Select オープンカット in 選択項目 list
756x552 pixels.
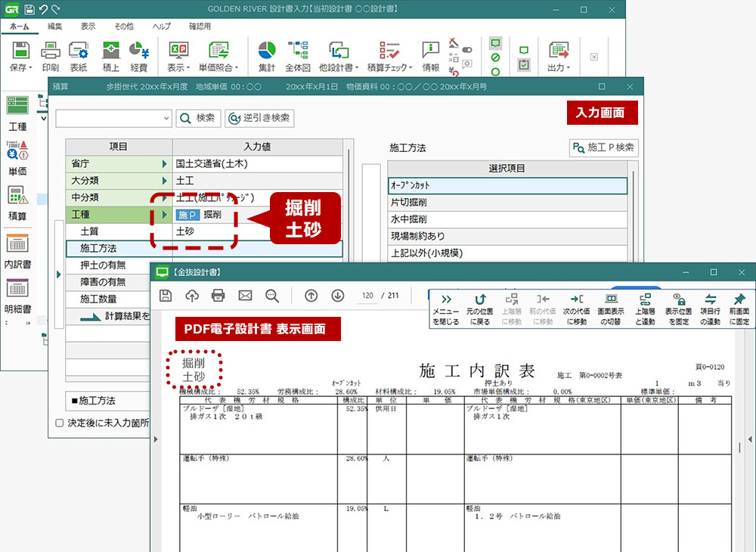[x=508, y=185]
